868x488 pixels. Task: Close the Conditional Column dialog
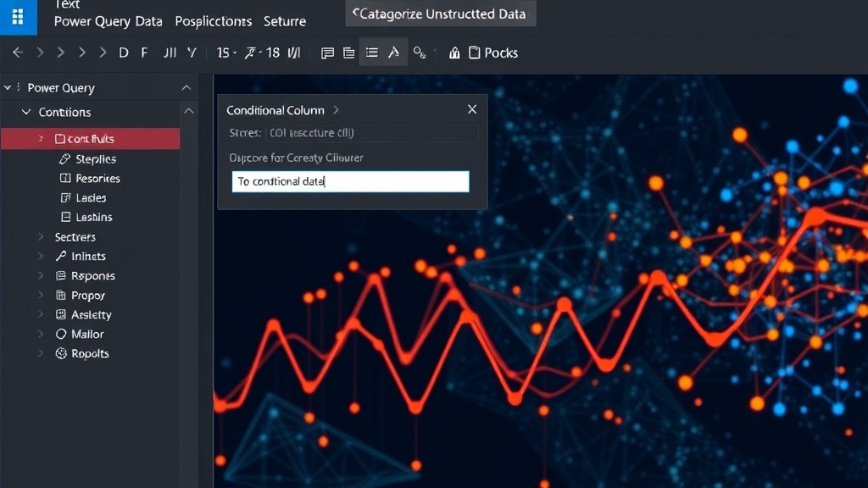[472, 109]
